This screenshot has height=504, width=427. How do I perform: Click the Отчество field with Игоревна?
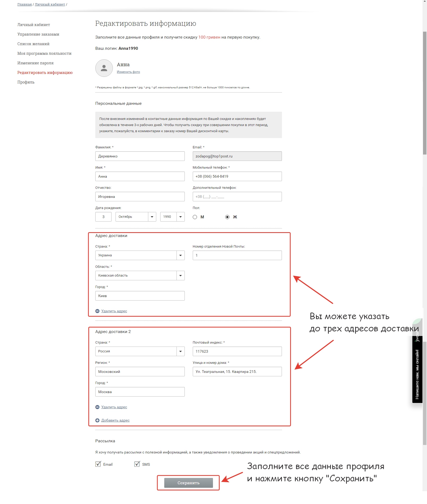pyautogui.click(x=140, y=197)
